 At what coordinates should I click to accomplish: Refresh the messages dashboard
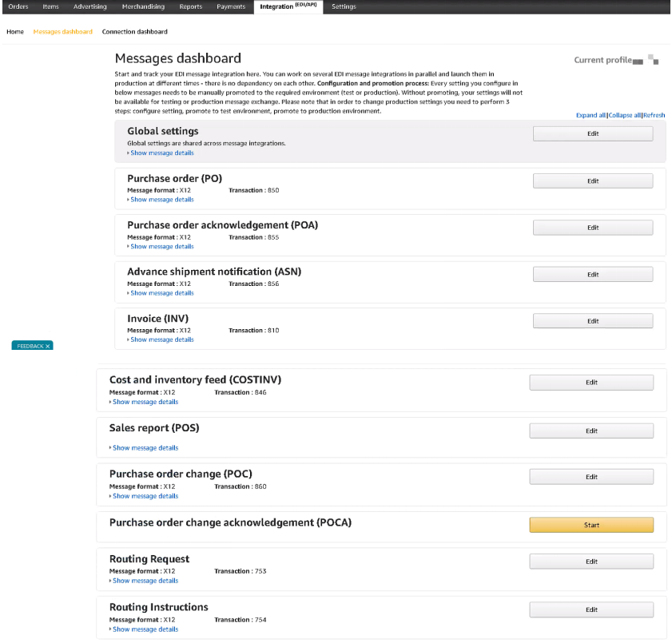pyautogui.click(x=654, y=115)
